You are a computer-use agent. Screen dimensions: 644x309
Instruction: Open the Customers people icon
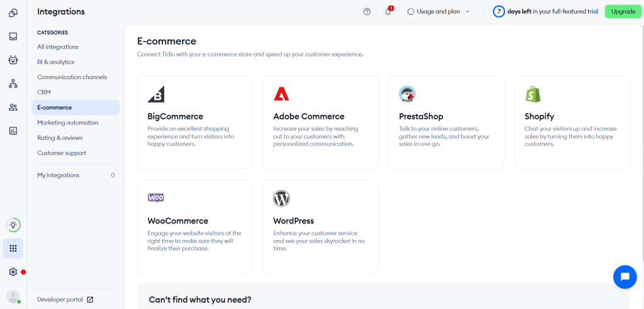[13, 107]
